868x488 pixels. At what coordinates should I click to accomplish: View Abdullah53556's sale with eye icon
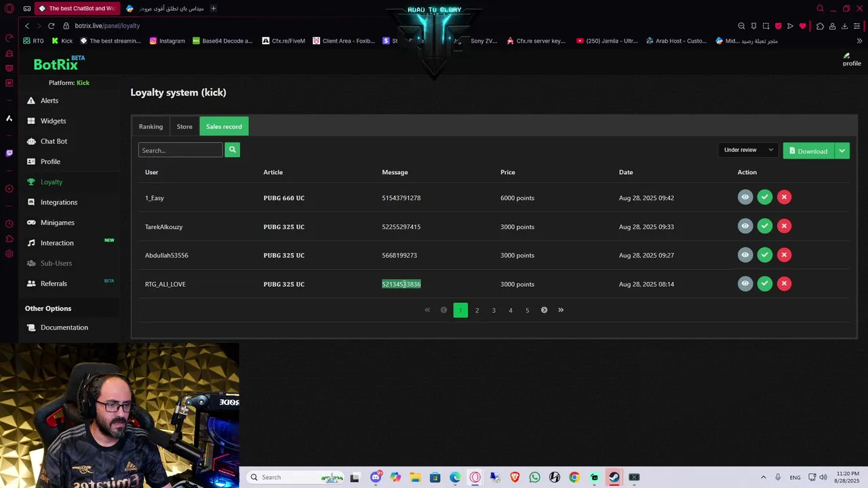(x=745, y=255)
